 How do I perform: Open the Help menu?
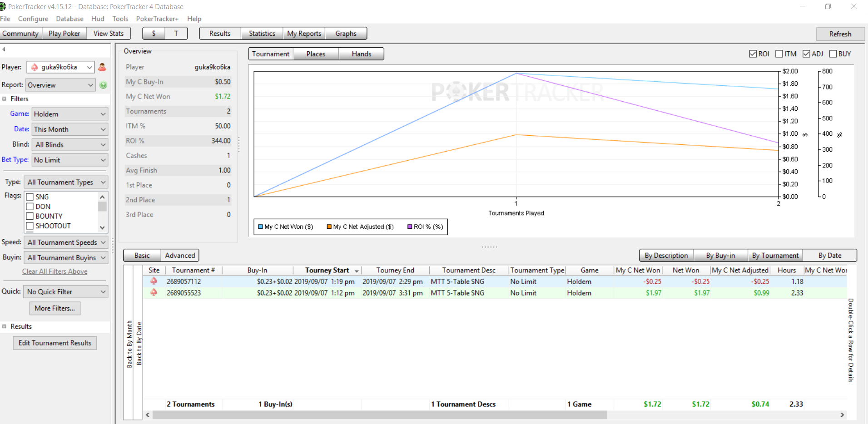click(194, 19)
